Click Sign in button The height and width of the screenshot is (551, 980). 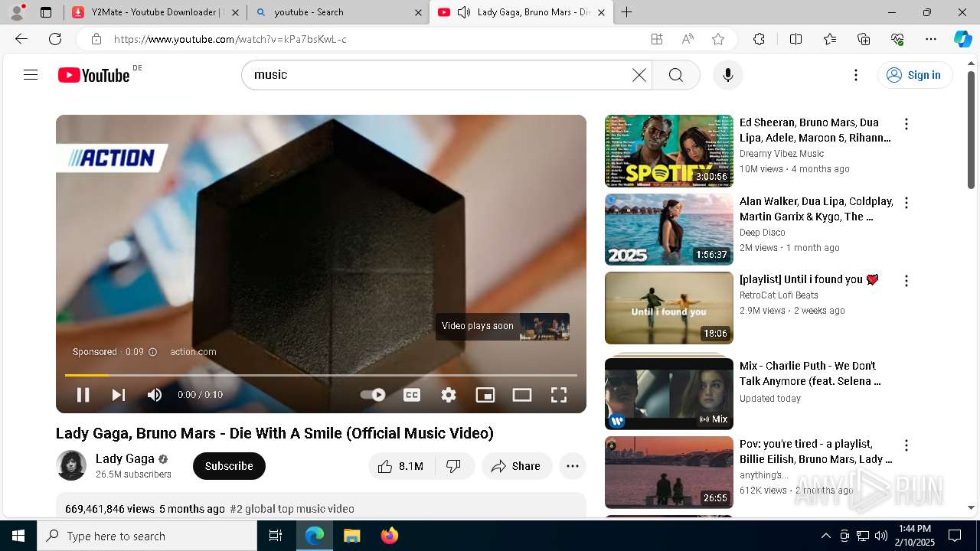[915, 75]
